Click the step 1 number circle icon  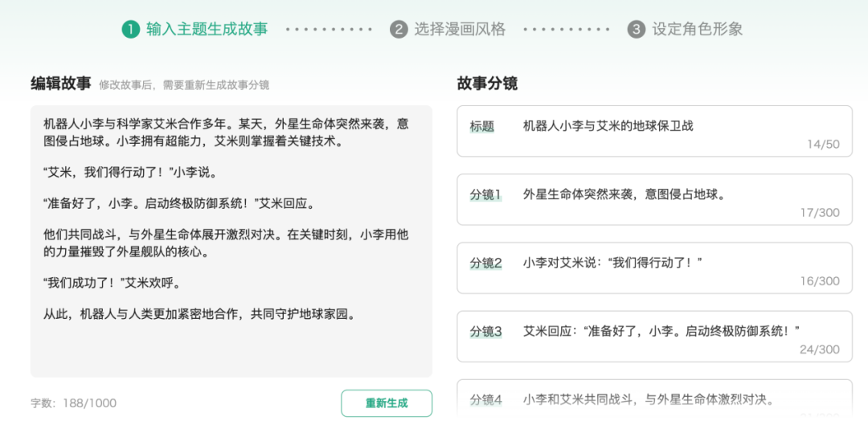(x=131, y=30)
